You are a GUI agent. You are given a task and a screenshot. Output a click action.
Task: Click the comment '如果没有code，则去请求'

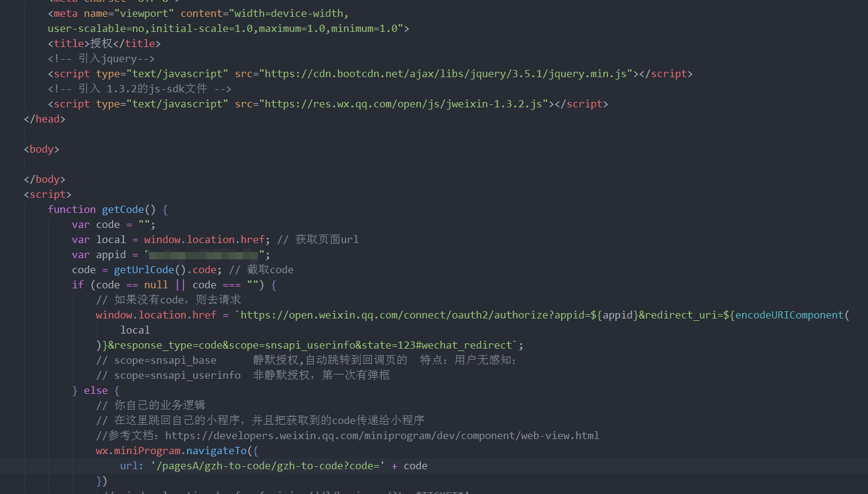(x=169, y=300)
